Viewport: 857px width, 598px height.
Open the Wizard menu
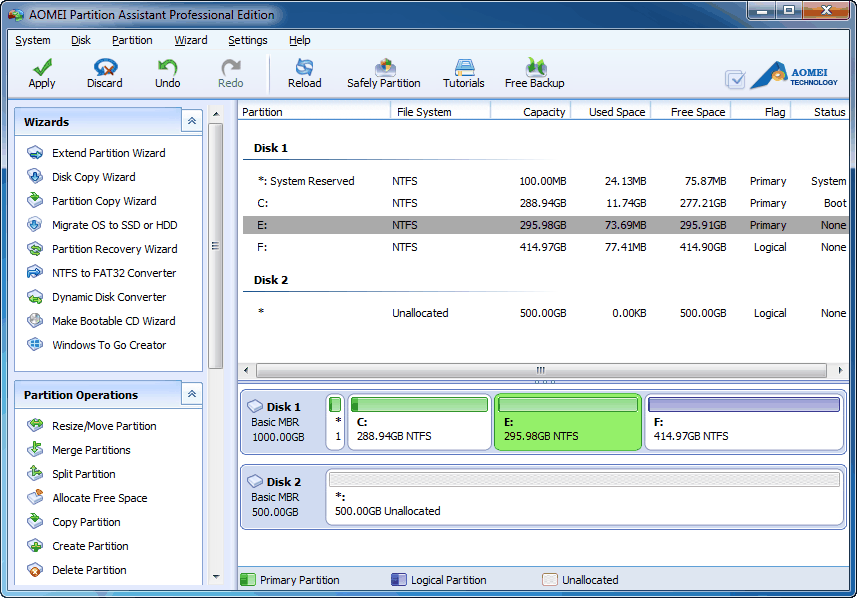(x=191, y=40)
